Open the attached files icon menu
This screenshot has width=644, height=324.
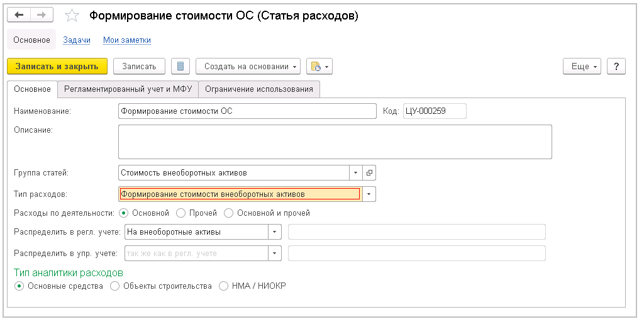319,66
